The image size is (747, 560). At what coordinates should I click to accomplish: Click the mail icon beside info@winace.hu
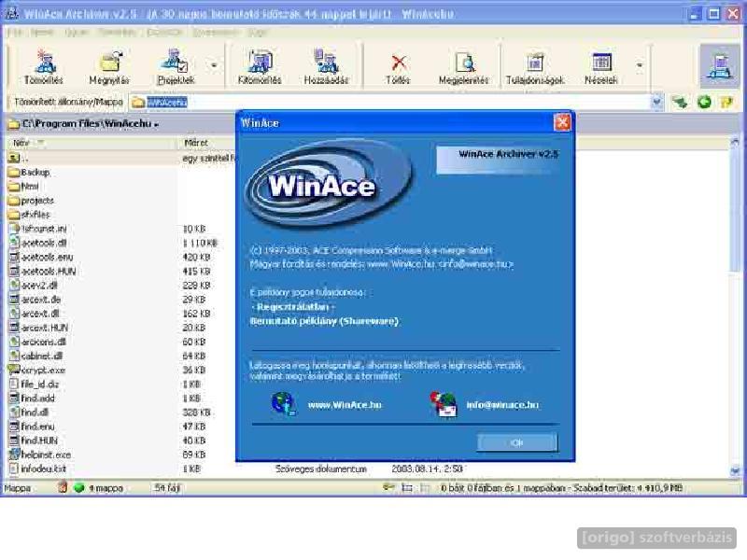pos(443,404)
